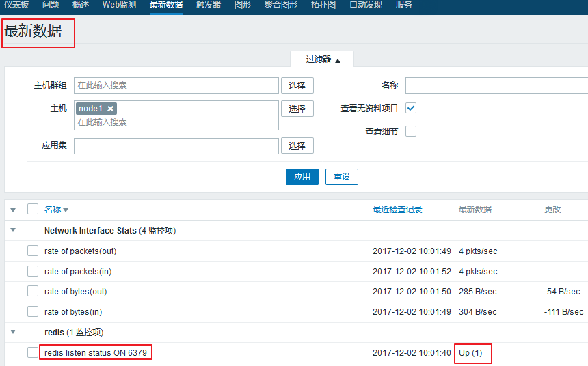Click 选择 button for 应用集
Screen dimensions: 588x366
pyautogui.click(x=297, y=145)
